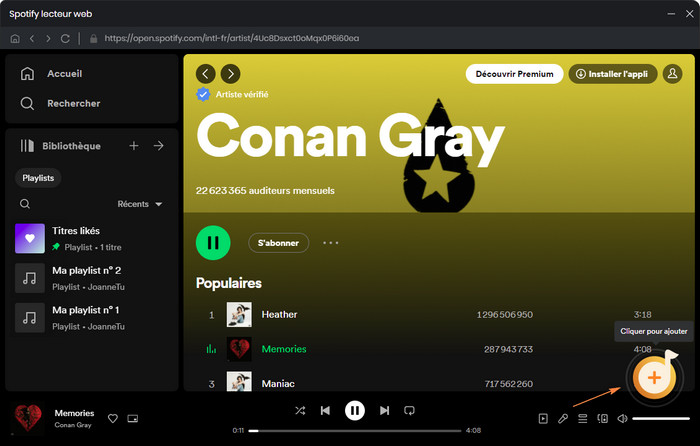The height and width of the screenshot is (446, 700).
Task: Mute the volume speaker icon
Action: 622,418
